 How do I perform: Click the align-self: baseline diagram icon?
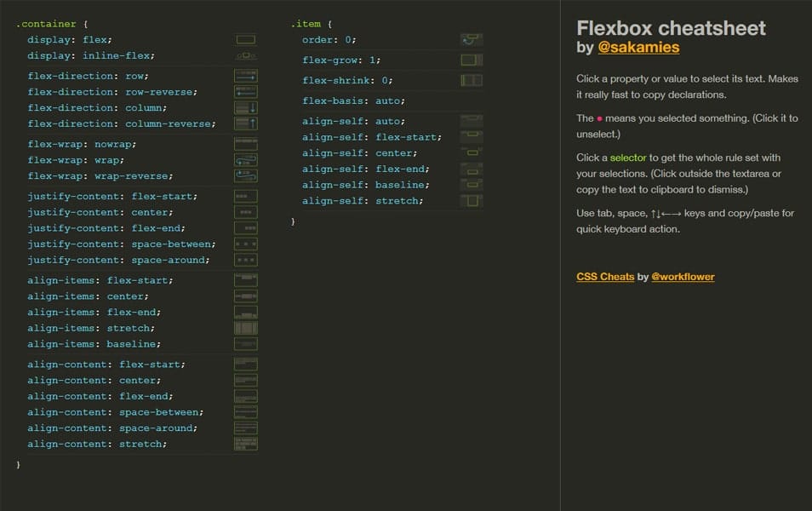[472, 184]
